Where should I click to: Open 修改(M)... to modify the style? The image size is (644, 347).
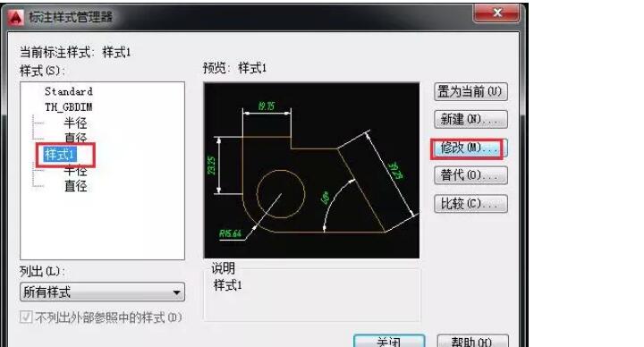coord(470,148)
